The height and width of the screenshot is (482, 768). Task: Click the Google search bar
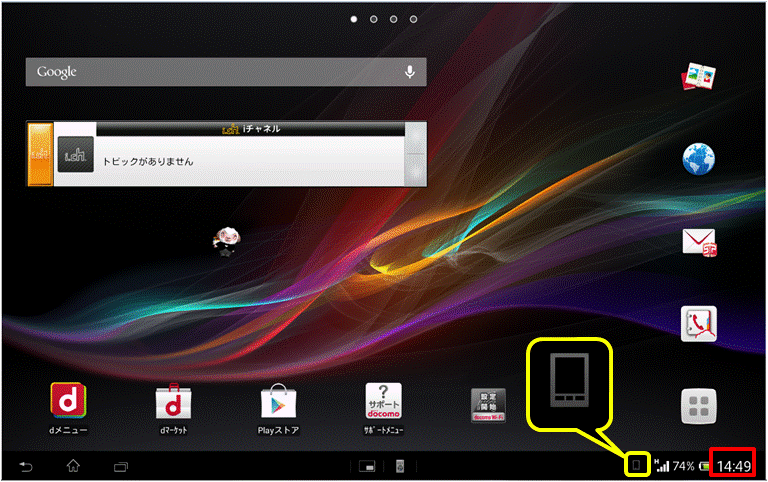point(210,72)
